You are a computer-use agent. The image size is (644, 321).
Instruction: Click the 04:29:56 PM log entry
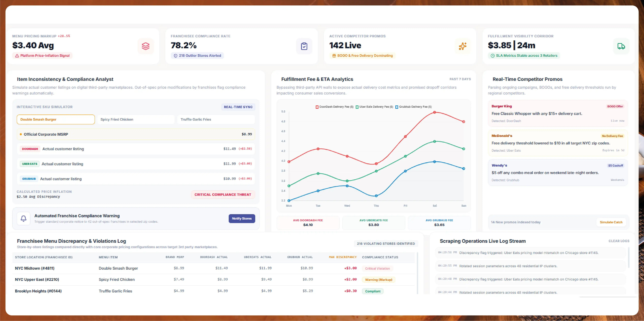click(x=531, y=253)
